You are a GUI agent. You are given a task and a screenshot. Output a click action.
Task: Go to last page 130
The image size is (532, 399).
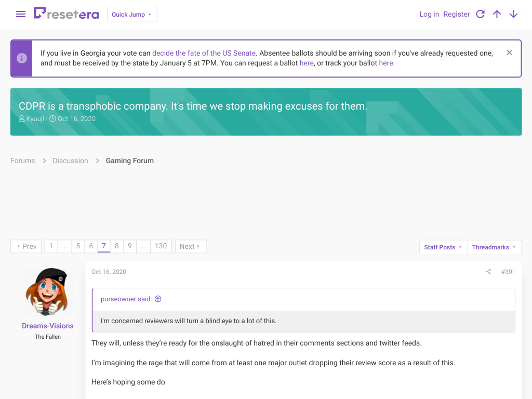[161, 246]
